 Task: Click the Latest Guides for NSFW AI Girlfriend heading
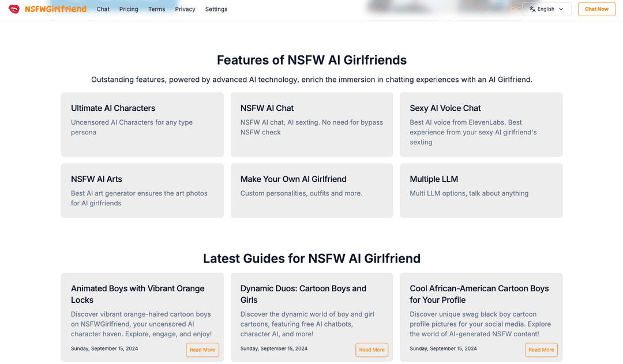pos(311,258)
